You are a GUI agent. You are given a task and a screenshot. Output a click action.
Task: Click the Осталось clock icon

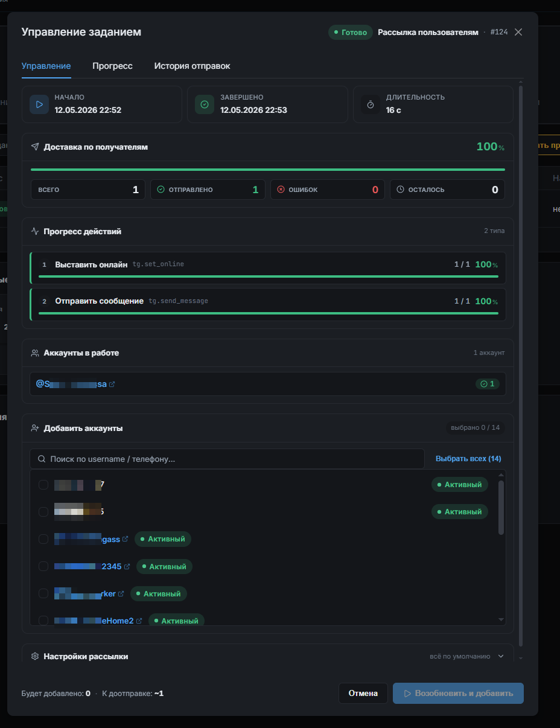(400, 190)
